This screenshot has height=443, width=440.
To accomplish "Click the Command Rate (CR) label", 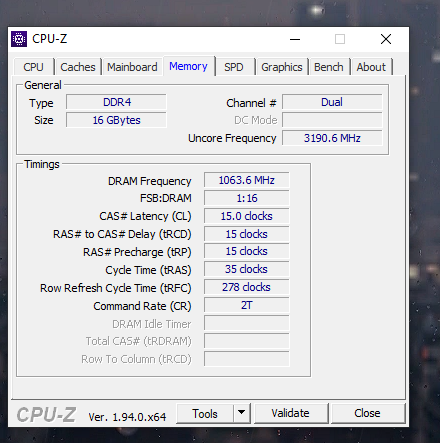I will (x=142, y=306).
